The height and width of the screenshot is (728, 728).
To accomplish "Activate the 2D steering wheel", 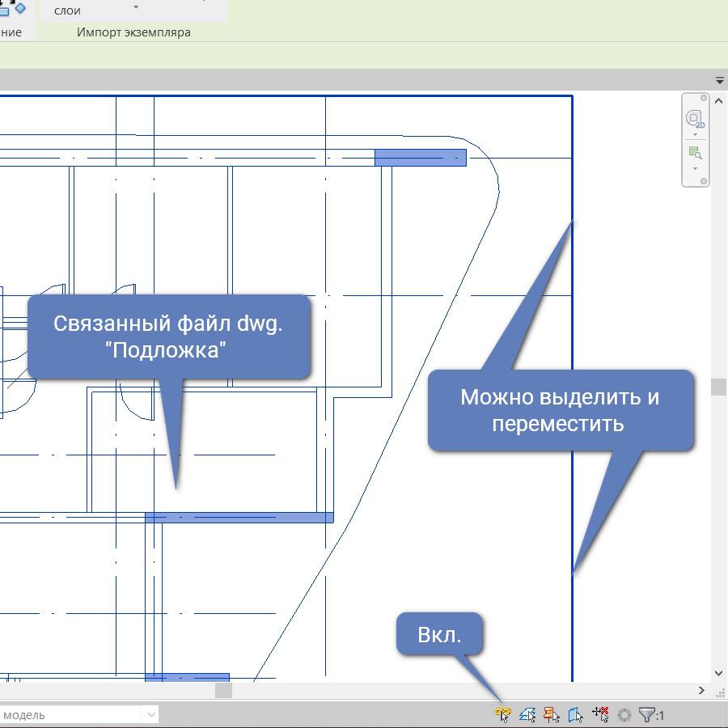I will click(695, 119).
